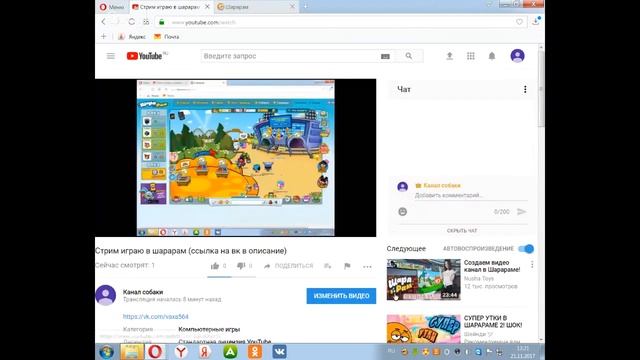The width and height of the screenshot is (640, 360).
Task: Add the video to a playlist
Action: pos(327,266)
